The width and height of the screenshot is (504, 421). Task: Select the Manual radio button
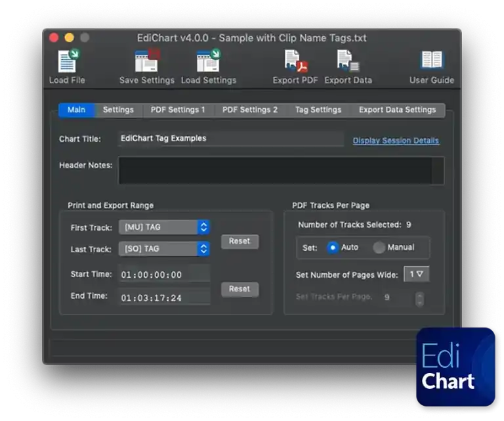click(x=379, y=248)
